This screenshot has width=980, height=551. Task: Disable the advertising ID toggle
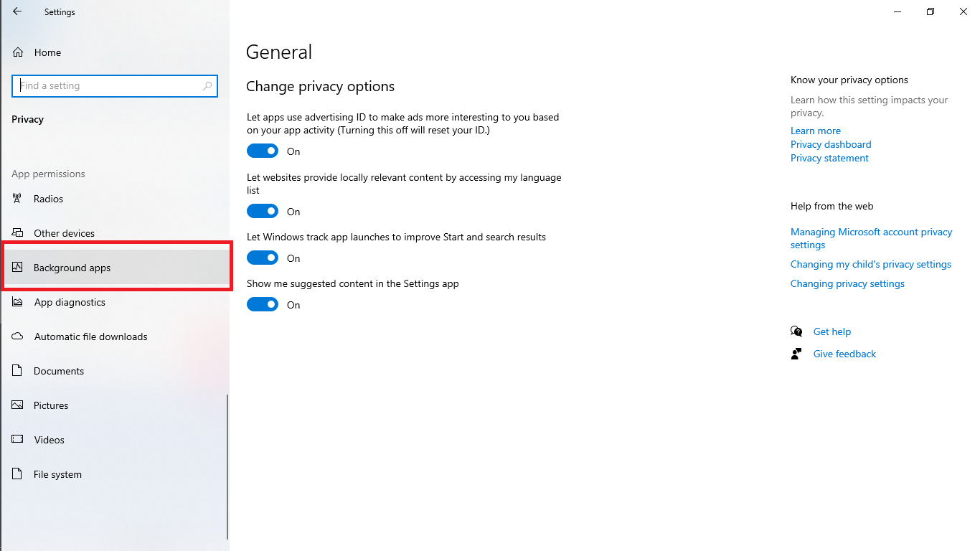[x=263, y=151]
